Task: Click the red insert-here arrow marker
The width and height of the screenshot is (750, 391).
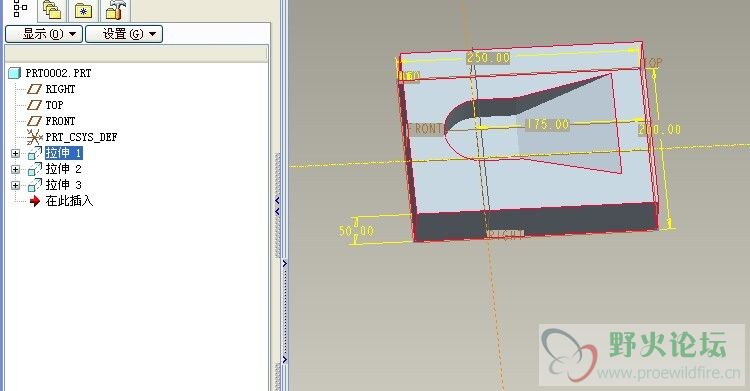Action: coord(35,201)
